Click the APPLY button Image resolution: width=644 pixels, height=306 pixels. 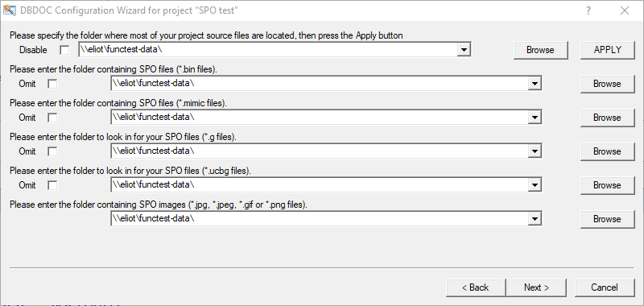608,50
